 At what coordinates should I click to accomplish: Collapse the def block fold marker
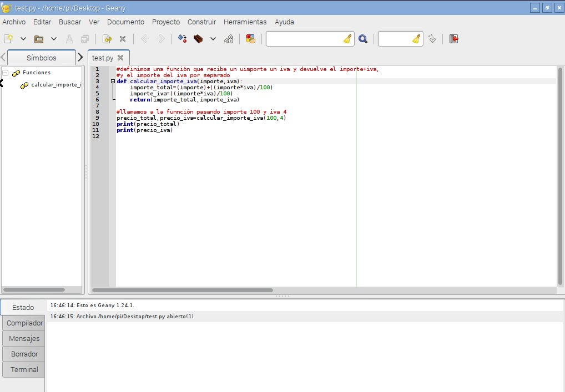[x=113, y=82]
